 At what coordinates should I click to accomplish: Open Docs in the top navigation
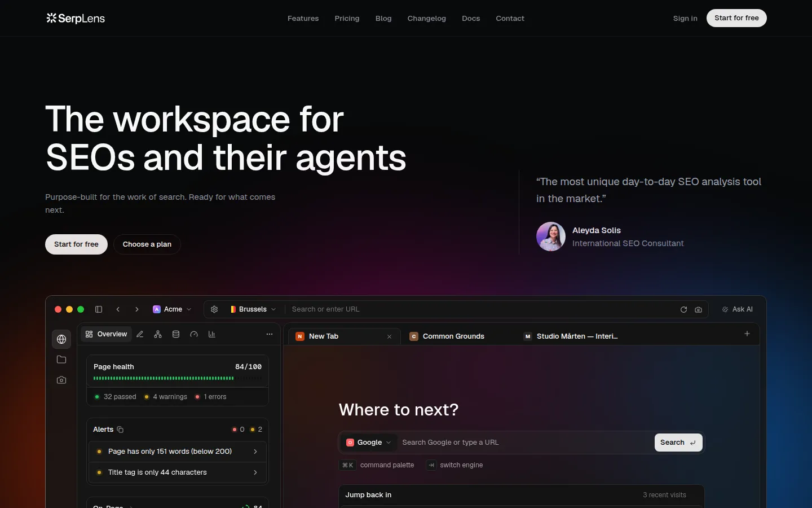471,18
